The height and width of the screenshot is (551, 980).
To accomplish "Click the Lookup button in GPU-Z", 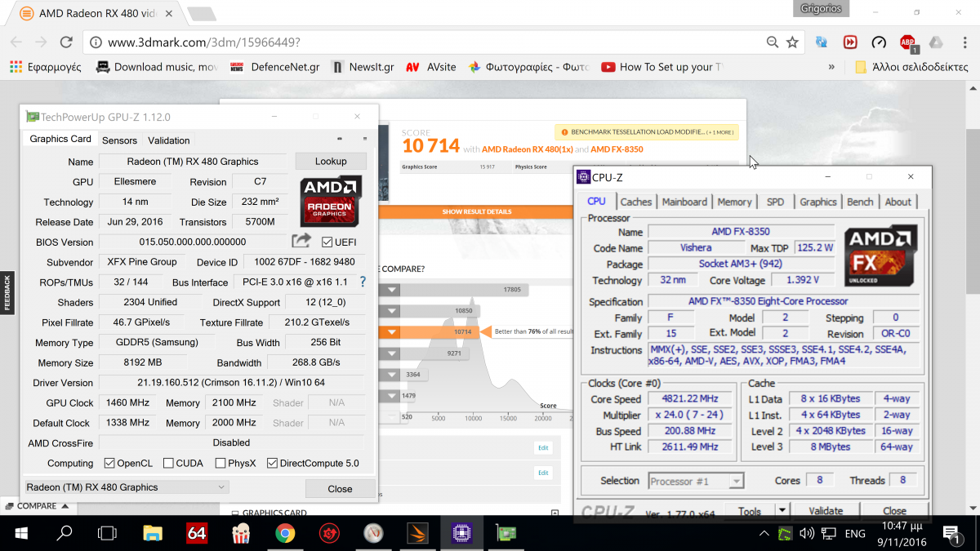I will click(x=331, y=162).
